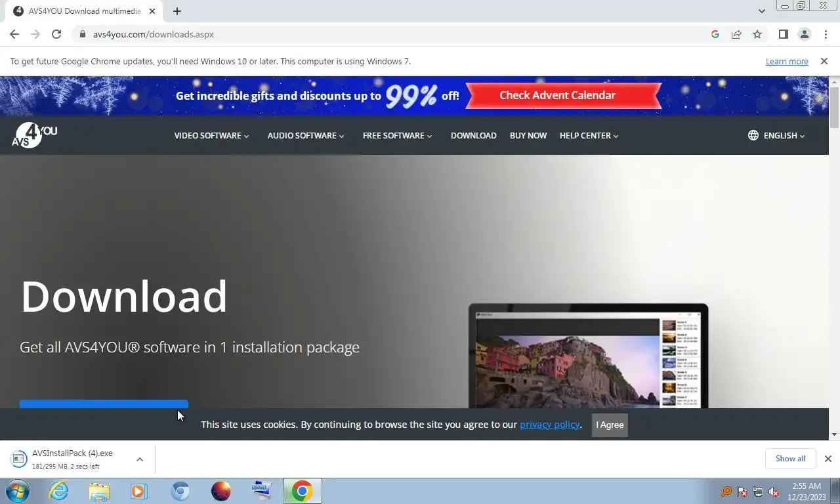
Task: Click the forward navigation arrow
Action: pyautogui.click(x=35, y=34)
